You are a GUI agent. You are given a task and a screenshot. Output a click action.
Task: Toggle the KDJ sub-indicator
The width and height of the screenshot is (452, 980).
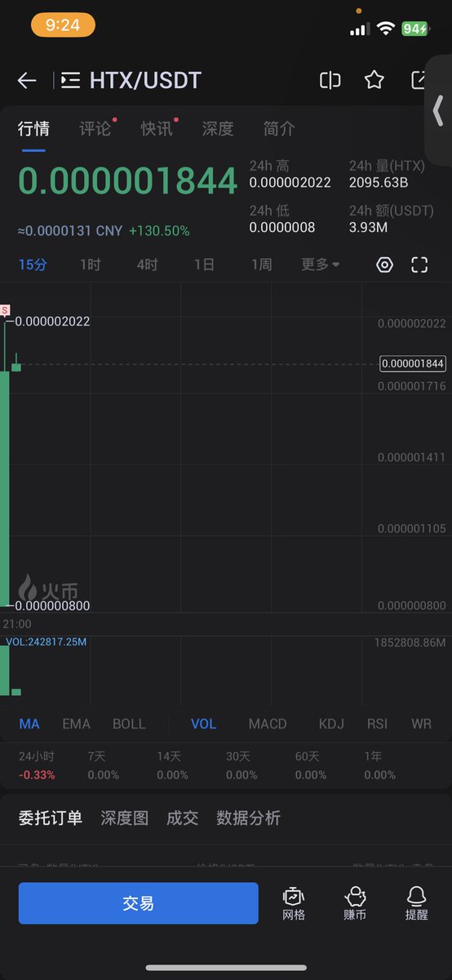pyautogui.click(x=331, y=724)
